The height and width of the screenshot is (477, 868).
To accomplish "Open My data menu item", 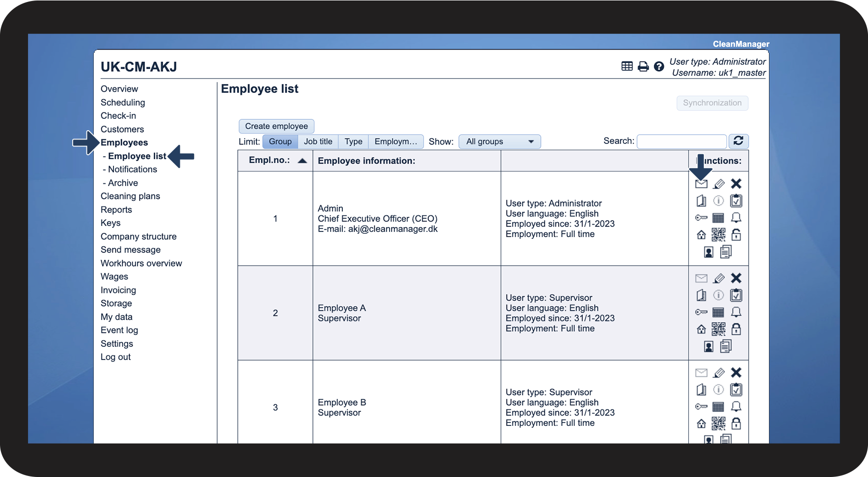I will pyautogui.click(x=116, y=317).
